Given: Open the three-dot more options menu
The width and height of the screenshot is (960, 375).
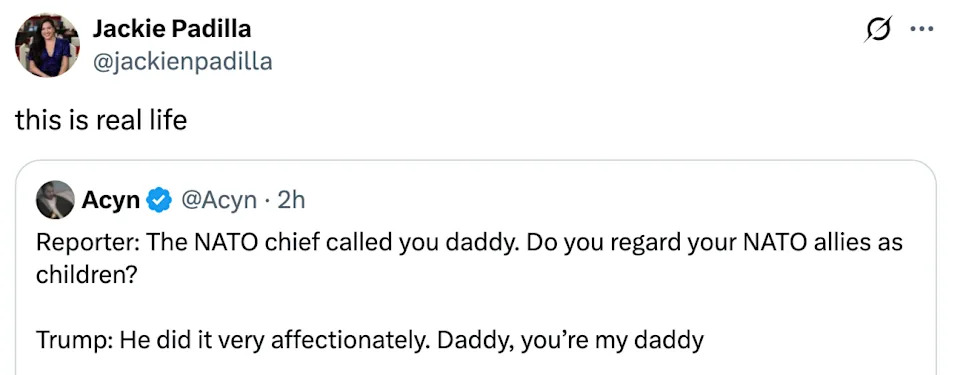Looking at the screenshot, I should (x=921, y=29).
